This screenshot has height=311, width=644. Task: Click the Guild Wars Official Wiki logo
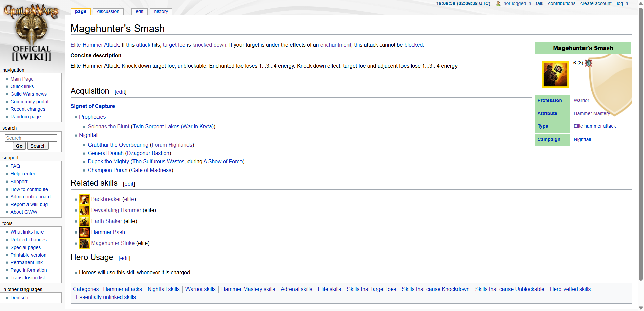(x=31, y=33)
